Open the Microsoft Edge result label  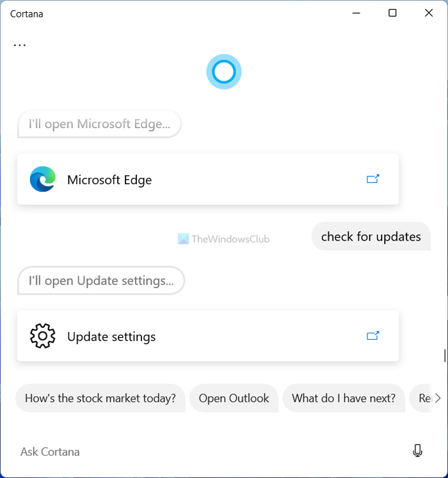pyautogui.click(x=109, y=180)
